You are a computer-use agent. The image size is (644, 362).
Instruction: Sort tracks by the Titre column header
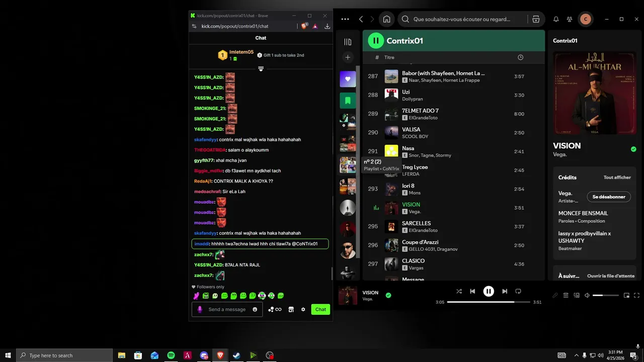point(389,57)
